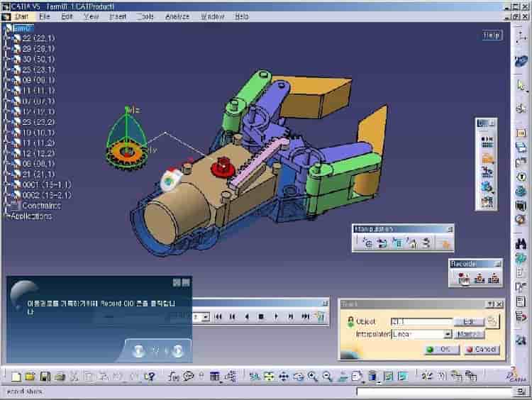532x400 pixels.
Task: Select the arrow Select tool on right toolbar
Action: click(521, 87)
